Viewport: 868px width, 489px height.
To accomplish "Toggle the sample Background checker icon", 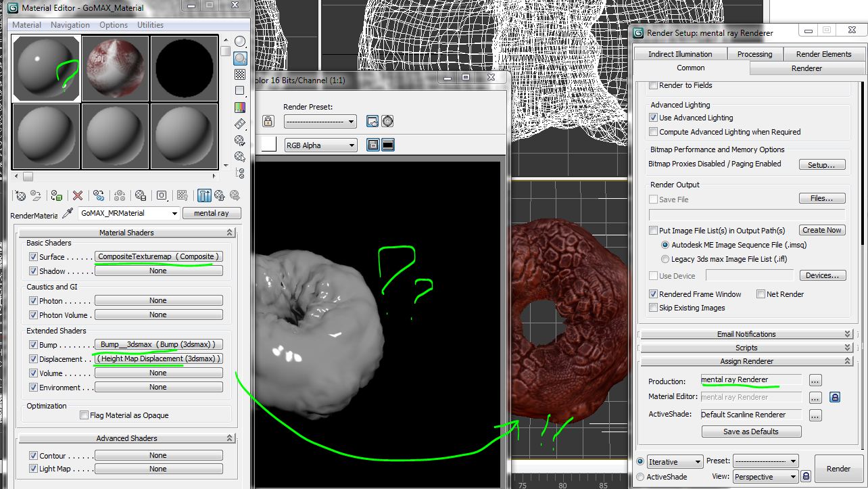I will click(240, 74).
